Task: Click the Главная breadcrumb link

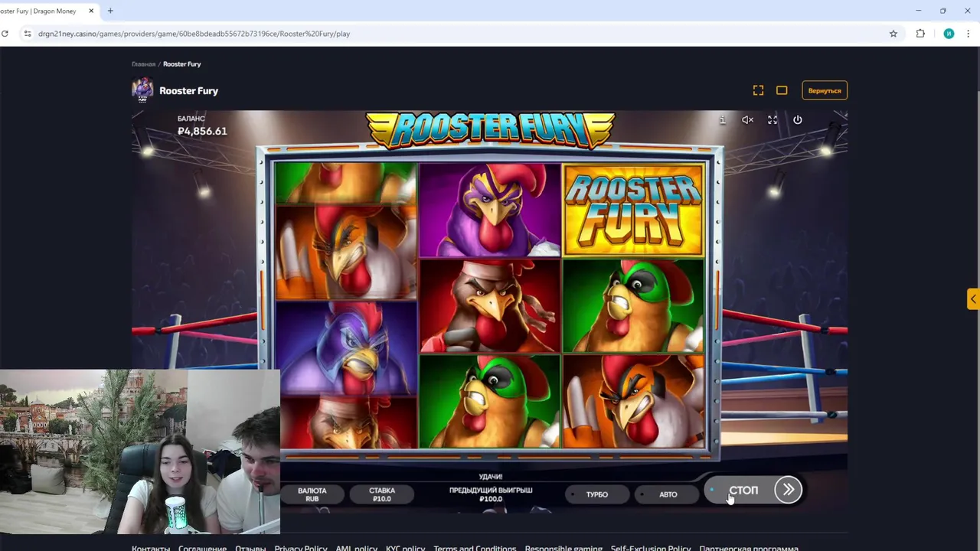Action: [143, 64]
